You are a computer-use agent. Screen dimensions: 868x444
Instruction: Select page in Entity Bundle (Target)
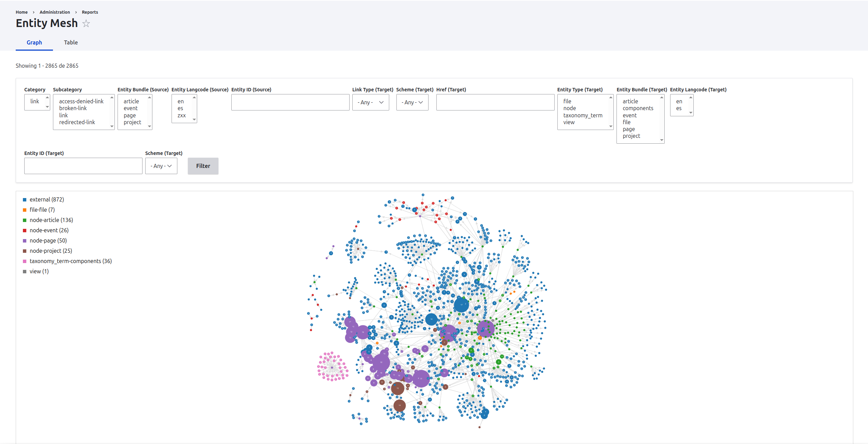tap(629, 129)
